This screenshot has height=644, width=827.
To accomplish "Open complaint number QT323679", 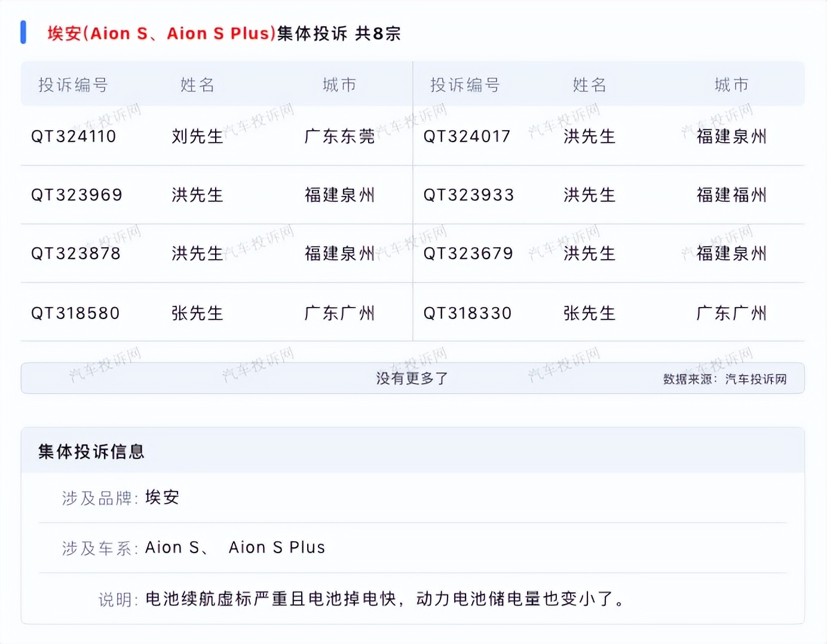I will 468,254.
